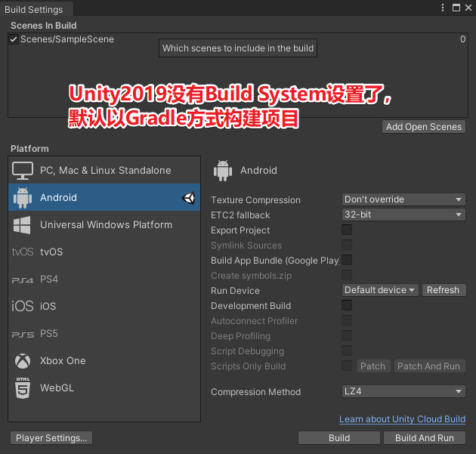Select the Android platform row
This screenshot has height=454, width=476.
[104, 197]
